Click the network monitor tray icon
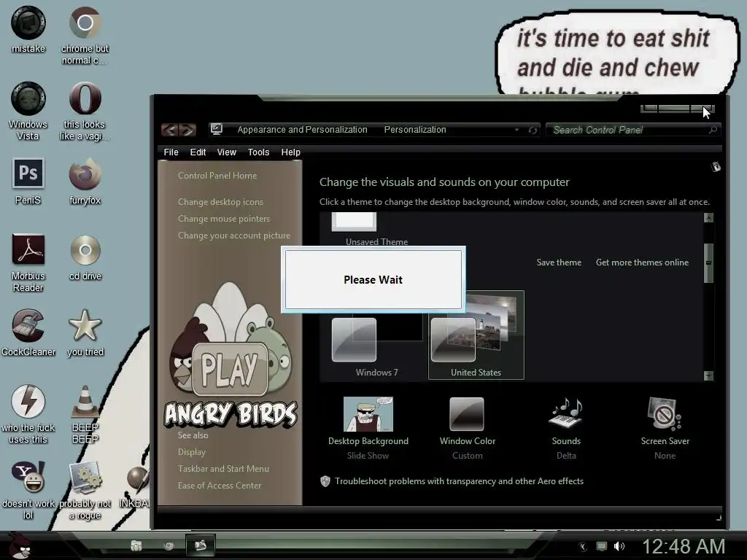The width and height of the screenshot is (747, 560). (602, 546)
